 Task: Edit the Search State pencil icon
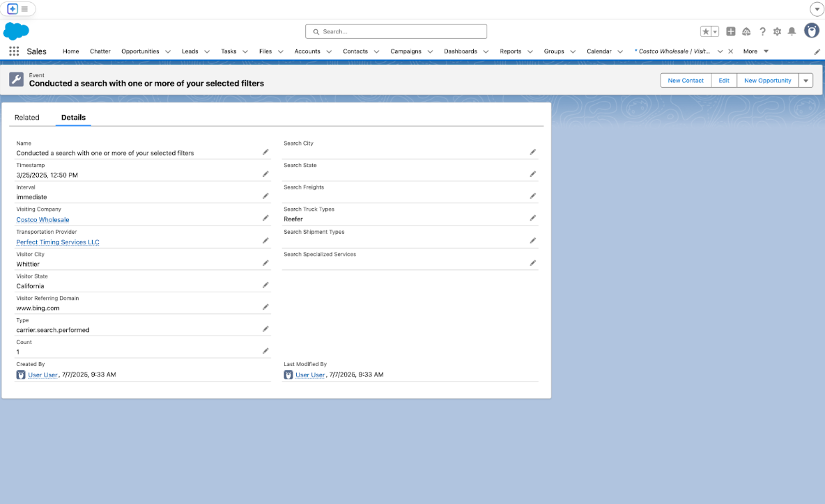pos(533,174)
